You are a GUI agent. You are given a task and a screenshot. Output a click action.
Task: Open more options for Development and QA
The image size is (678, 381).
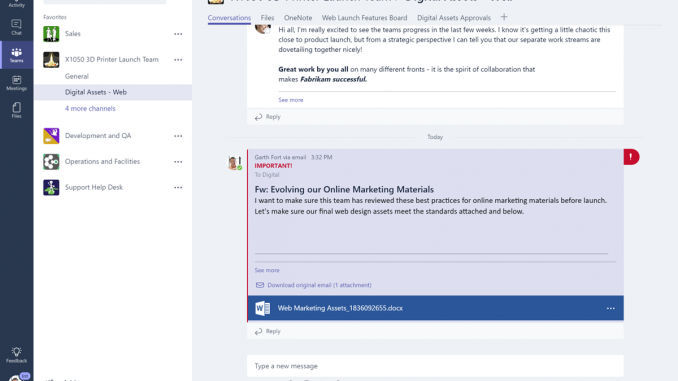[x=178, y=136]
